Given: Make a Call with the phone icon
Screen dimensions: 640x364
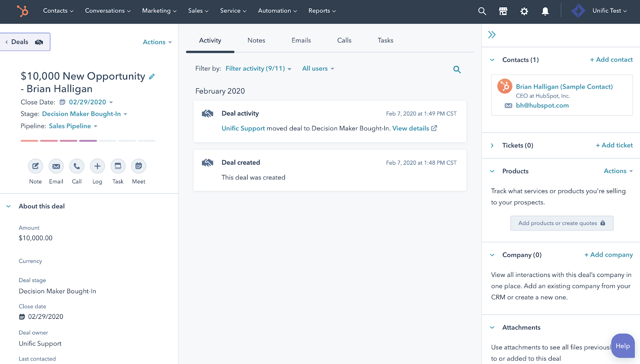Looking at the screenshot, I should pyautogui.click(x=77, y=166).
